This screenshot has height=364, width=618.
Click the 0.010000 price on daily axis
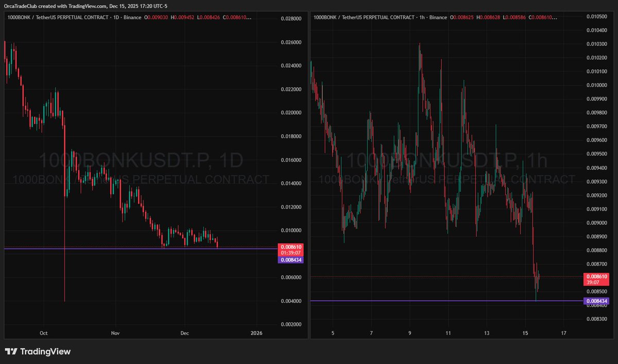pyautogui.click(x=290, y=231)
